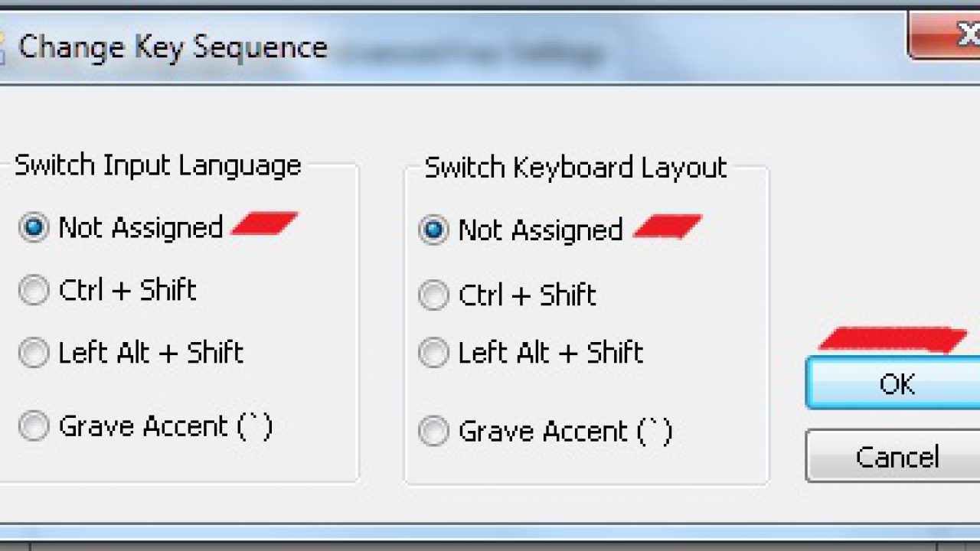Click the red marker beside input language Not Assigned
The image size is (980, 551).
(264, 223)
